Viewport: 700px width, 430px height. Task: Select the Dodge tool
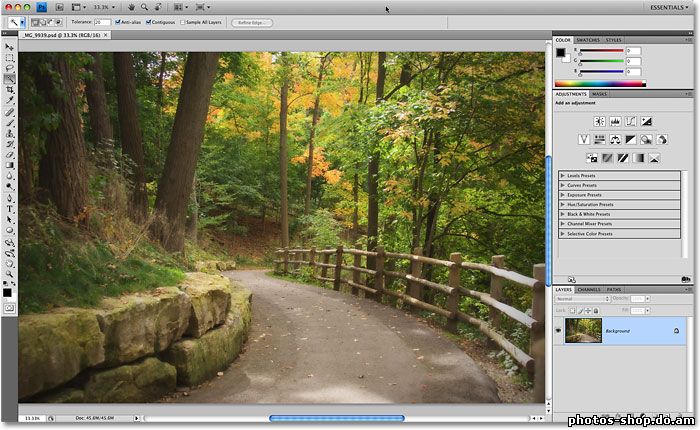click(x=9, y=187)
